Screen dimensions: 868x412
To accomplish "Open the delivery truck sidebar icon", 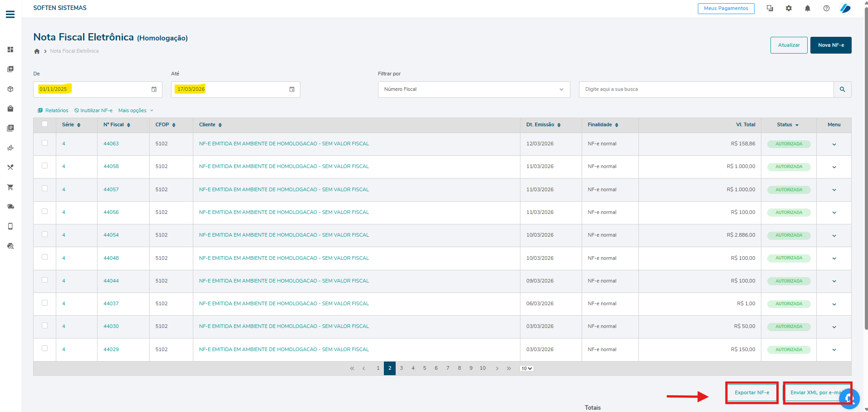I will [10, 207].
